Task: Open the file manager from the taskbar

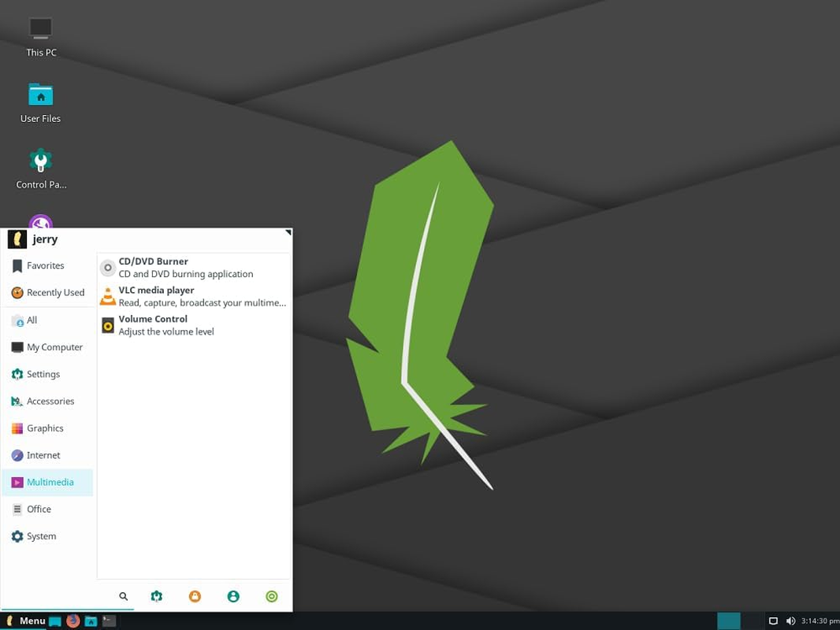Action: tap(91, 621)
